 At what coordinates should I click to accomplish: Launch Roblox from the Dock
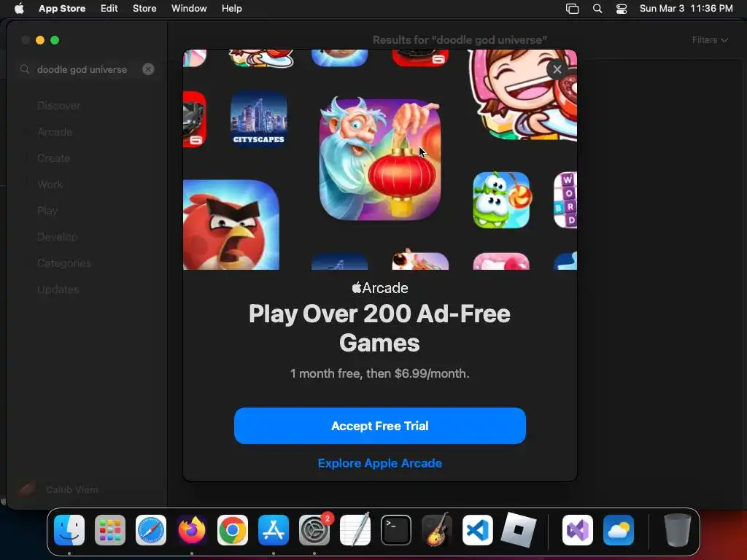coord(519,530)
